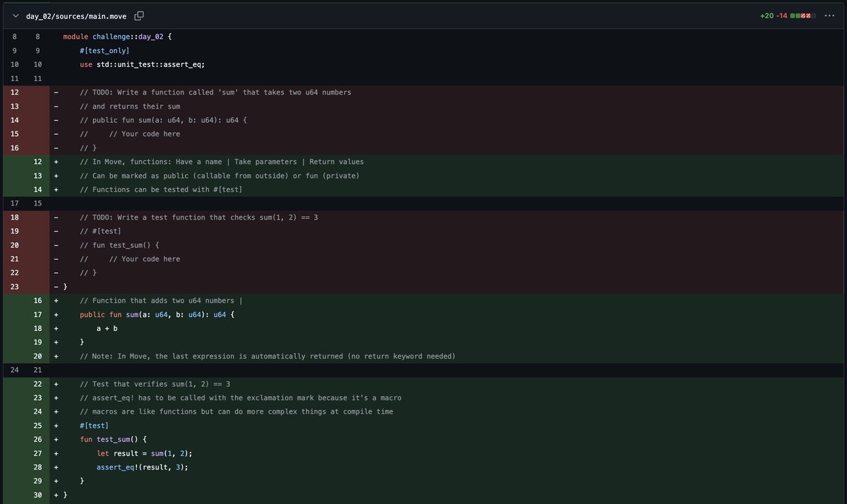The height and width of the screenshot is (504, 847).
Task: Click new line number 25 beside #[test]
Action: click(x=38, y=425)
